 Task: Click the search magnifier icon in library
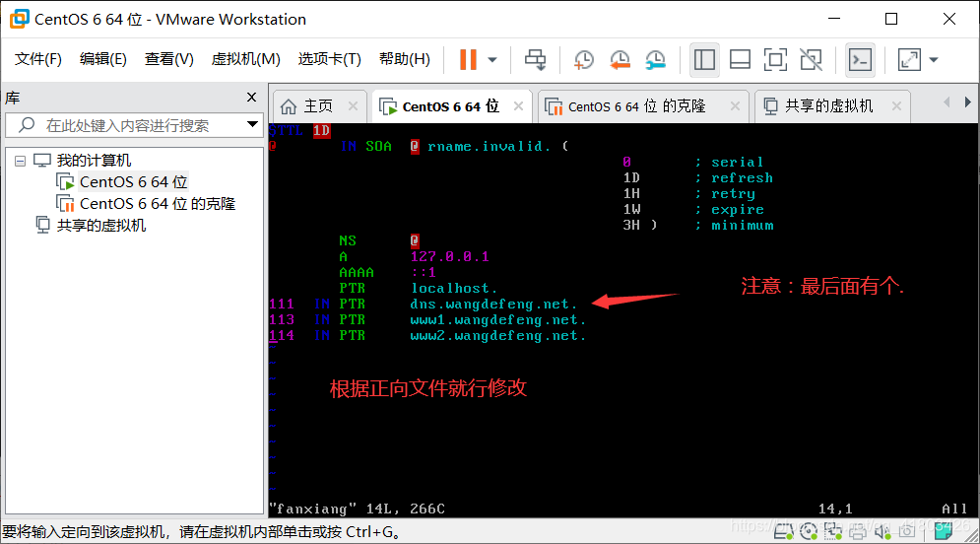[x=27, y=124]
